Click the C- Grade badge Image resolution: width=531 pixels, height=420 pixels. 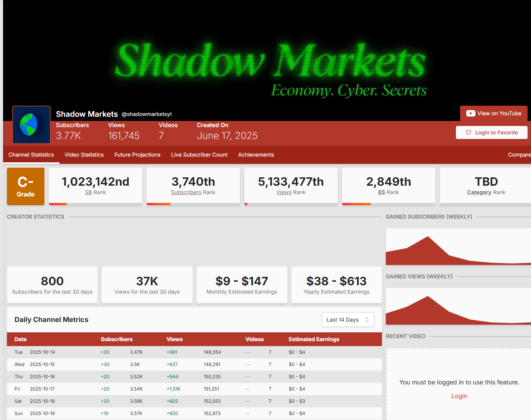tap(26, 186)
